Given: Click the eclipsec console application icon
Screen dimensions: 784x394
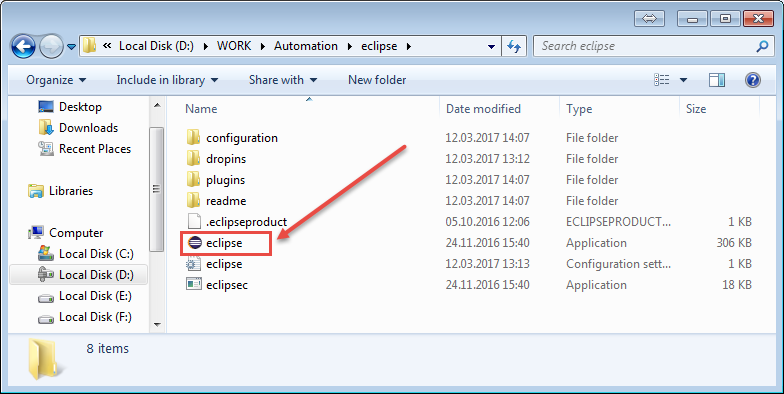Looking at the screenshot, I should [x=193, y=284].
